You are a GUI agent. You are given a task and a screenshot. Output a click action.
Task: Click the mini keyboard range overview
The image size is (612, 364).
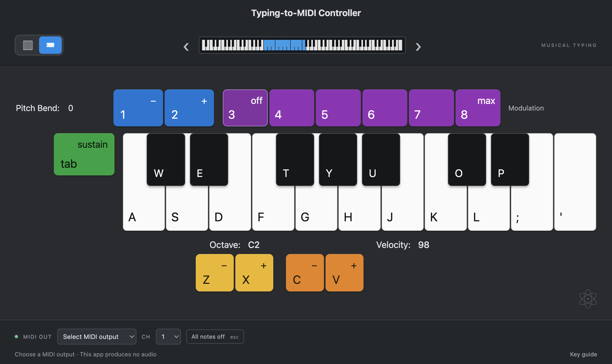point(302,45)
